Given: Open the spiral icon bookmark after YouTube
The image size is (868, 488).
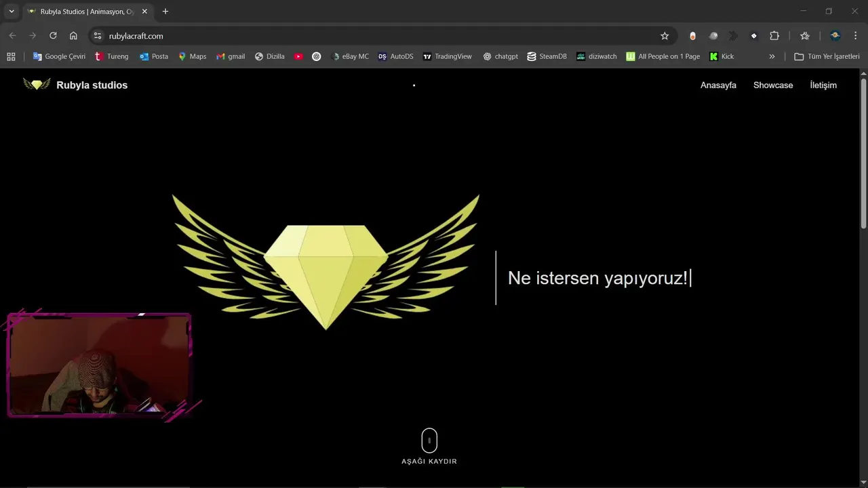Looking at the screenshot, I should tap(317, 56).
